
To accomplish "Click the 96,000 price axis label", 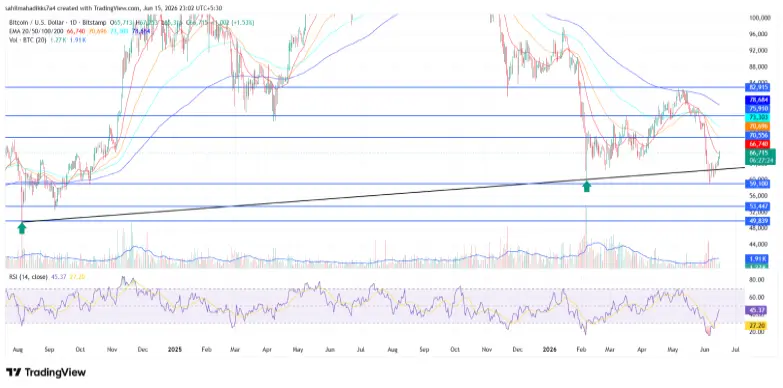I will click(759, 34).
